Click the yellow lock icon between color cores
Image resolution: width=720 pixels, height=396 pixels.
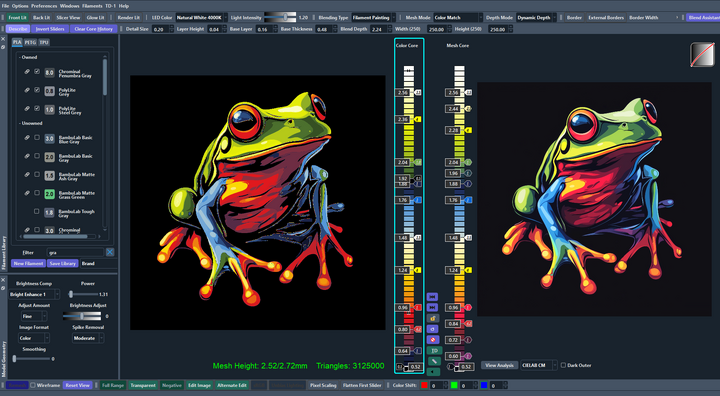point(433,318)
